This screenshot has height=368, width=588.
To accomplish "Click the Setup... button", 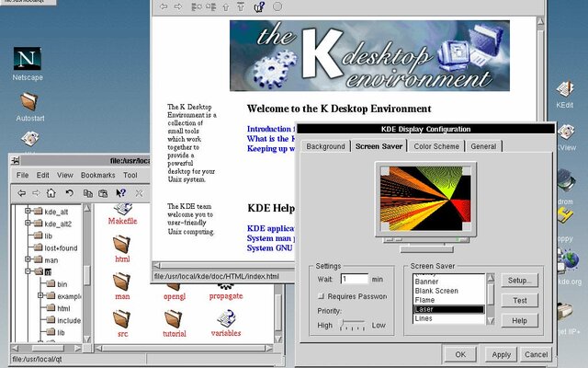I will pyautogui.click(x=519, y=281).
